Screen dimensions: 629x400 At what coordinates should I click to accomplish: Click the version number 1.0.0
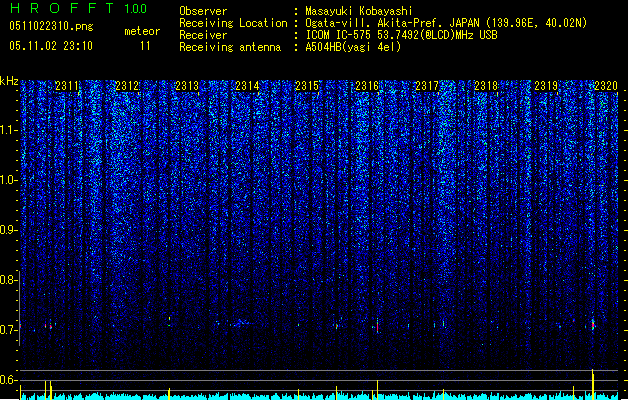tap(136, 8)
